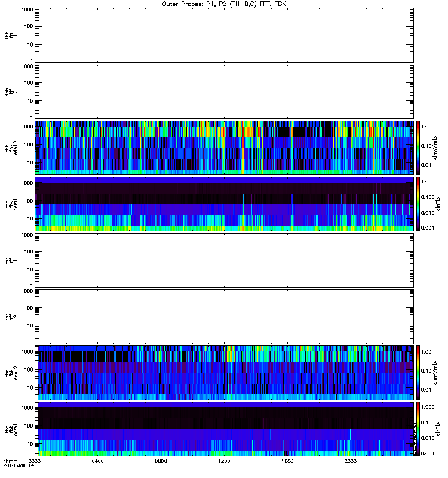Select the thb edc12 color bar
Screen dimensions: 448x478
(418, 148)
